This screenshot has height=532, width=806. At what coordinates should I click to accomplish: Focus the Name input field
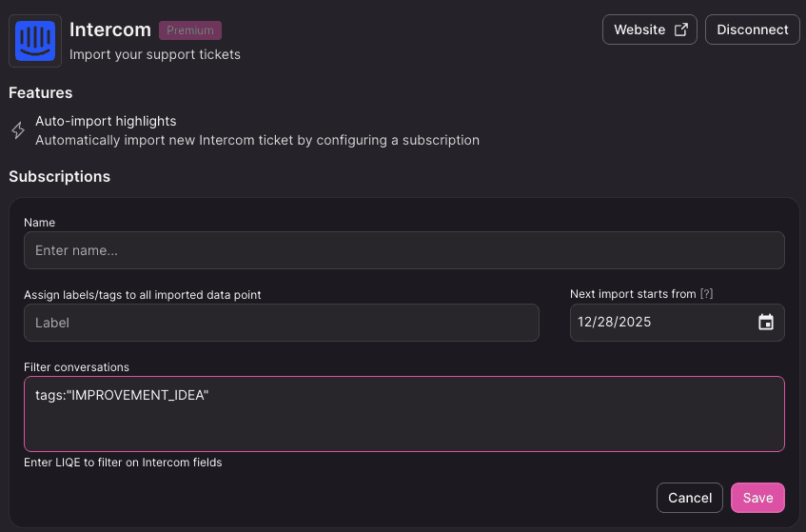404,250
